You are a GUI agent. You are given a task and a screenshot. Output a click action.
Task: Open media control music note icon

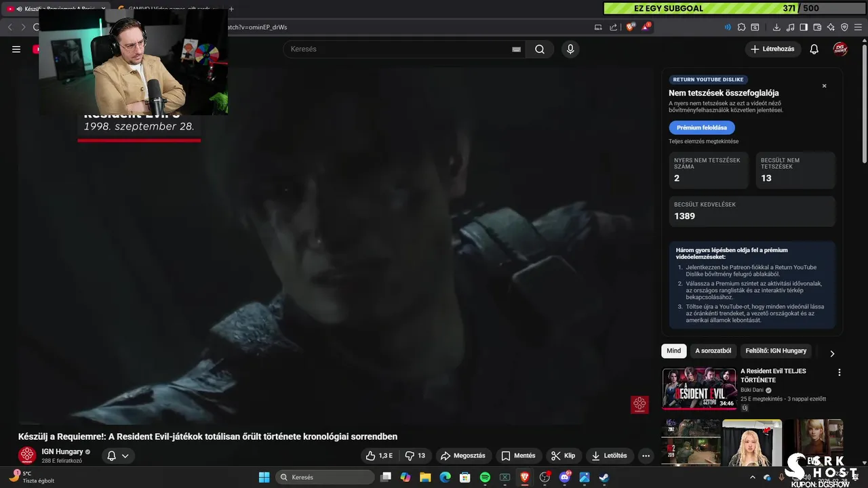pyautogui.click(x=790, y=27)
